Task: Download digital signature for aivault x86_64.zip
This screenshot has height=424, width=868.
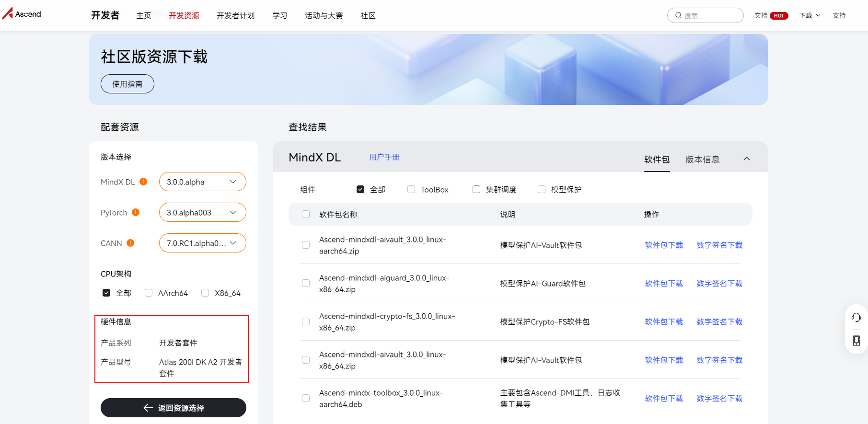Action: (719, 360)
